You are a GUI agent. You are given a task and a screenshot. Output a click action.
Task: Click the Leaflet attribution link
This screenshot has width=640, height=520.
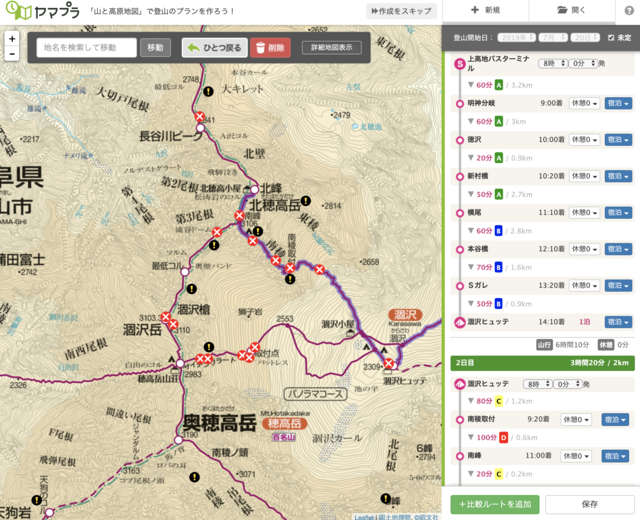pos(364,517)
